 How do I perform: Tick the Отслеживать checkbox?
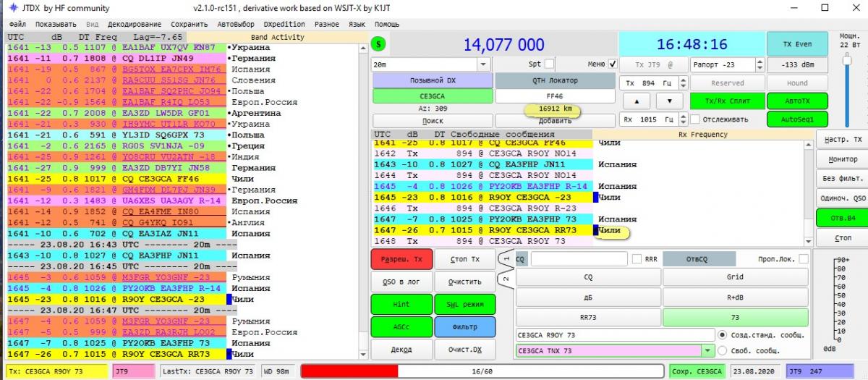point(695,119)
